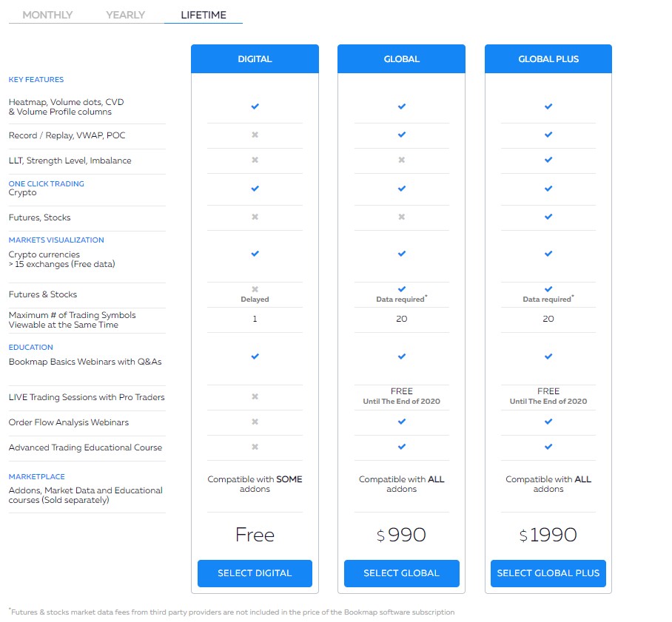Click Digital cross for LIVE Trading Sessions row

point(255,396)
